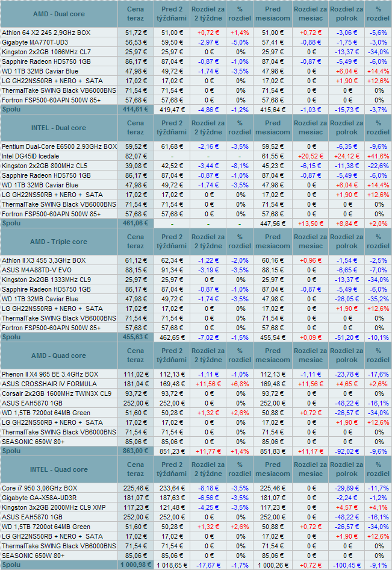Viewport: 392px width, 570px height.
Task: Click the blue difference '-92,02 €'
Action: 347,451
